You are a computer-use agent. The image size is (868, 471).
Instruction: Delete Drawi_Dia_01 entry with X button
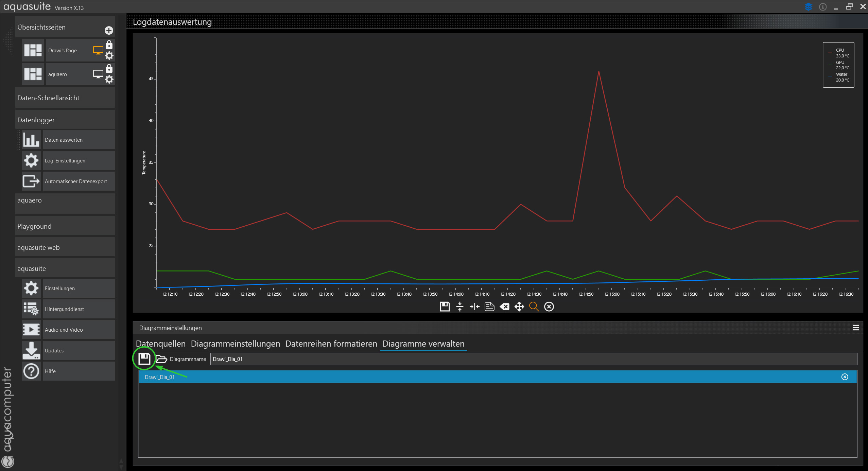coord(845,377)
